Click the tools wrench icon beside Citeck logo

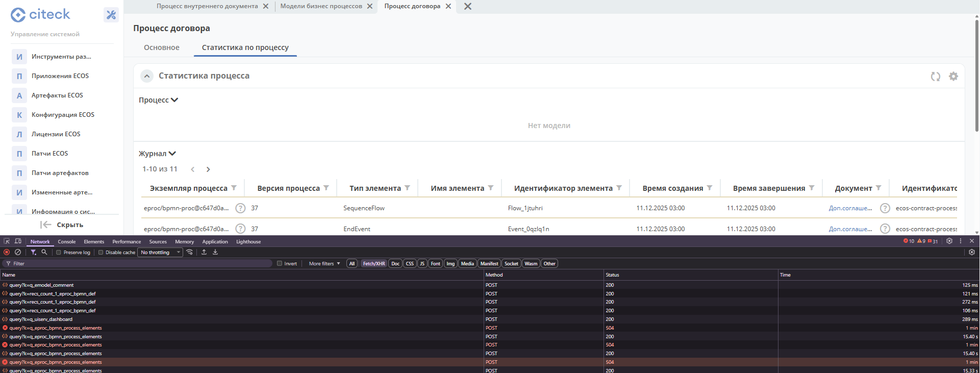[111, 15]
